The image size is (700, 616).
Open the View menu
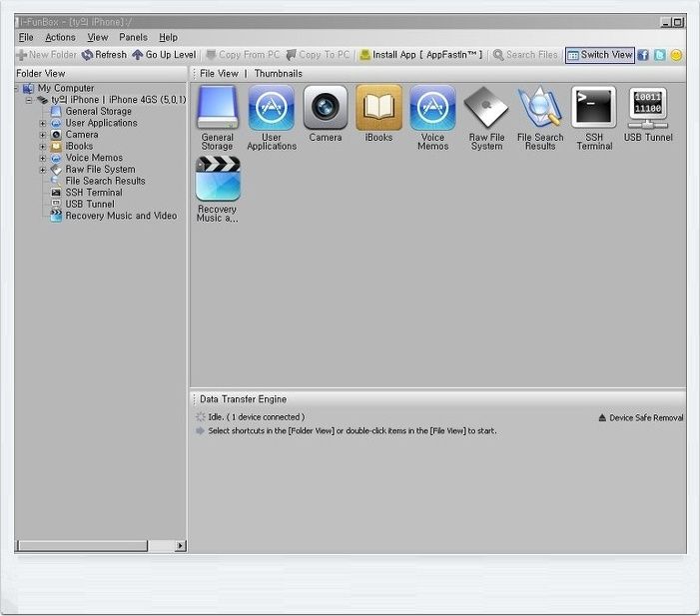pyautogui.click(x=98, y=37)
